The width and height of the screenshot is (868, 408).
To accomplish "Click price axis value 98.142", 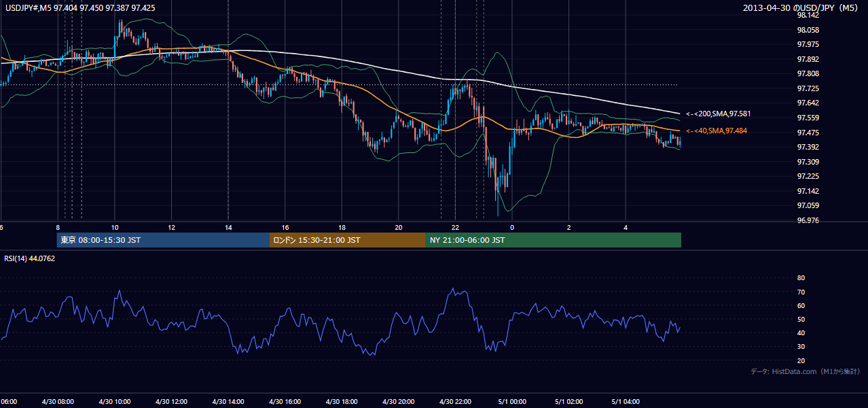I will (x=808, y=15).
